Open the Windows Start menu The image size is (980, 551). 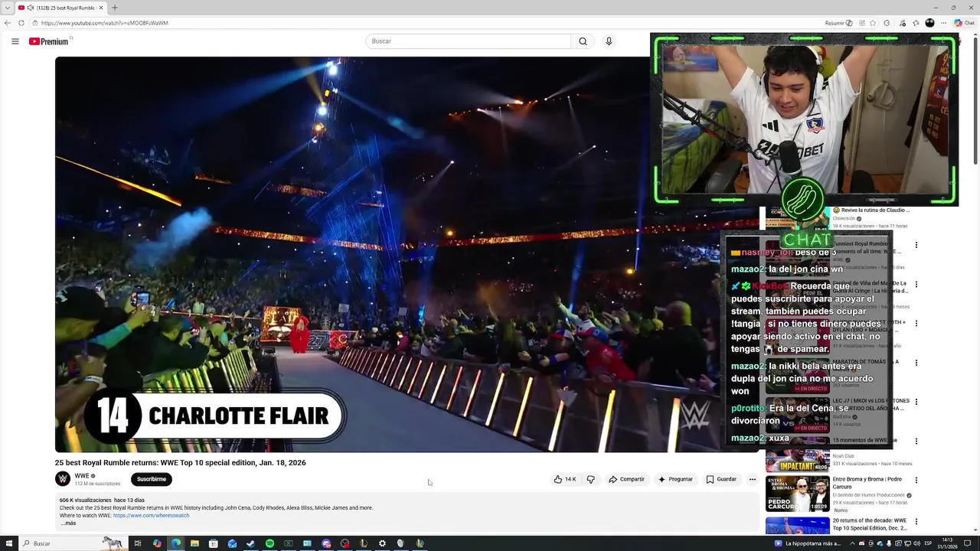[9, 543]
